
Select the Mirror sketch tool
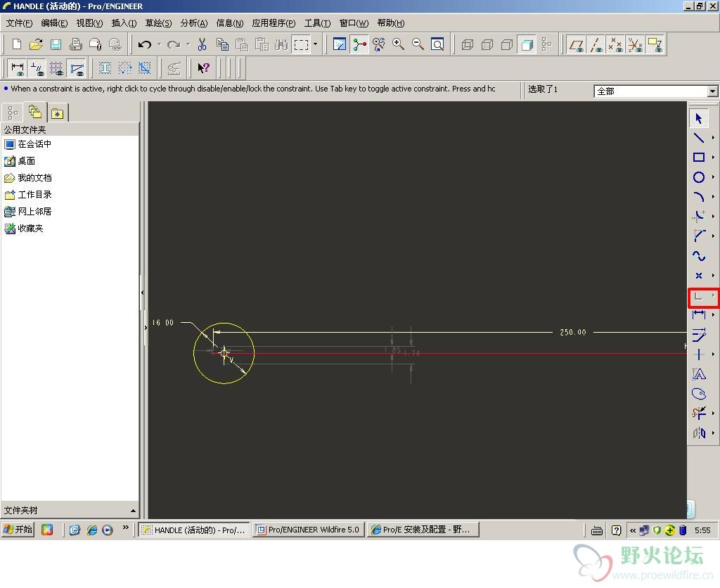(699, 433)
